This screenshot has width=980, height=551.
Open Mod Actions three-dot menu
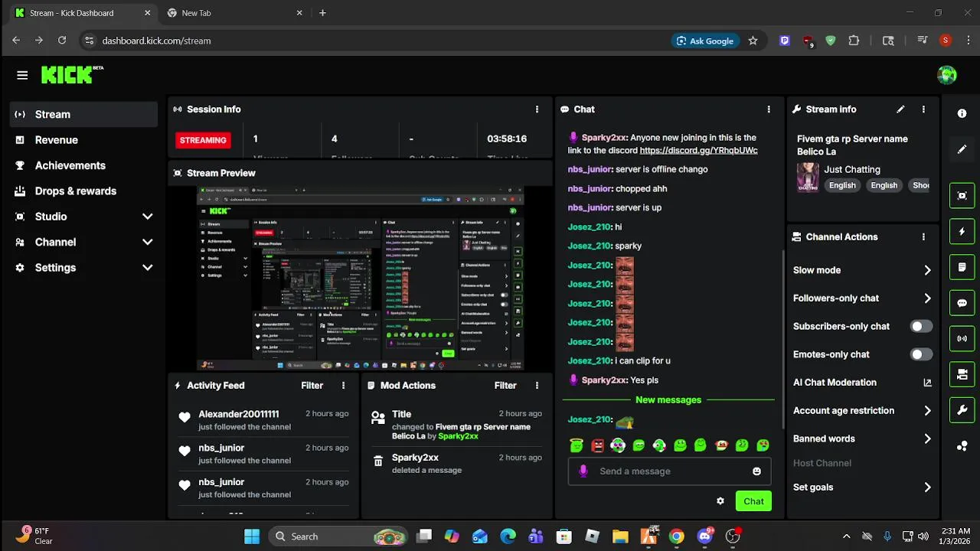coord(537,386)
